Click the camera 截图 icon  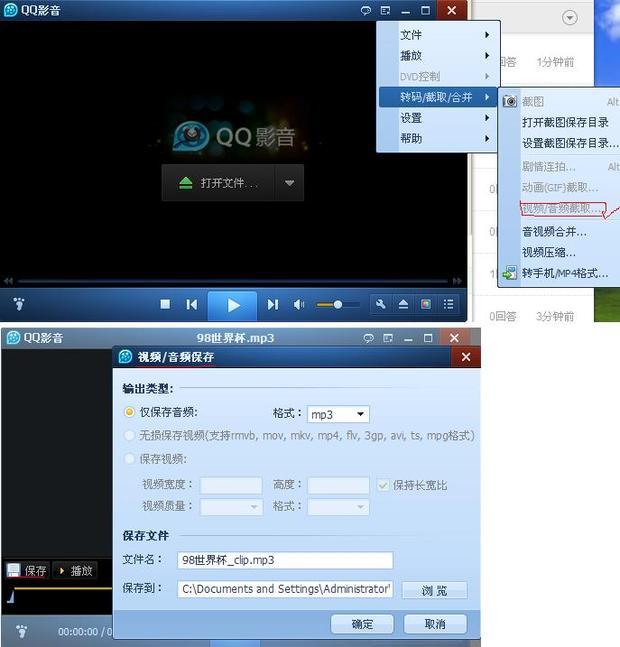[510, 101]
